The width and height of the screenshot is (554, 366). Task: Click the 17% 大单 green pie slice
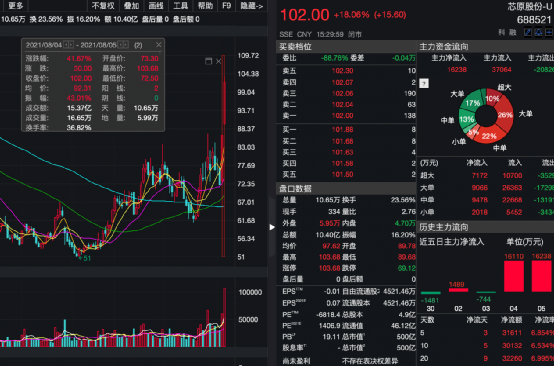472,102
